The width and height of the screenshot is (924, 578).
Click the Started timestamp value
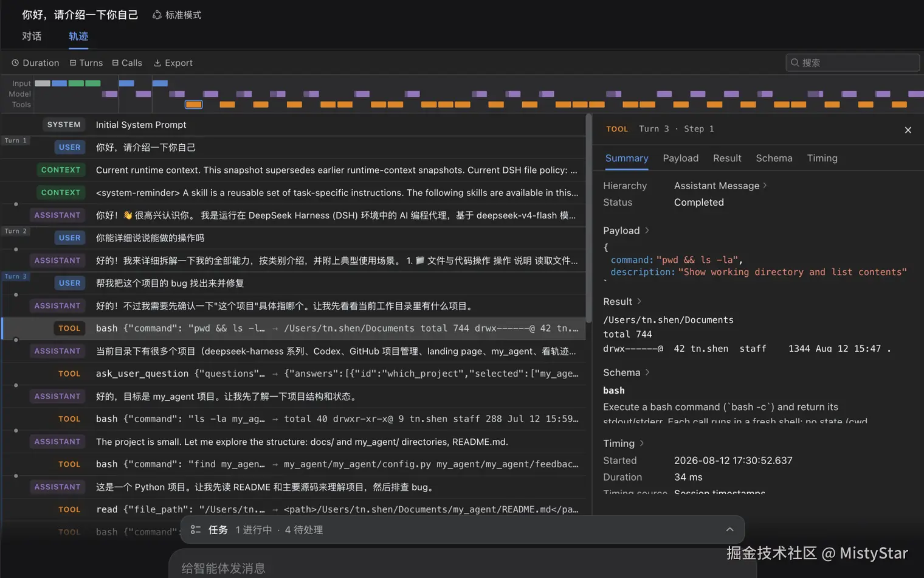733,461
